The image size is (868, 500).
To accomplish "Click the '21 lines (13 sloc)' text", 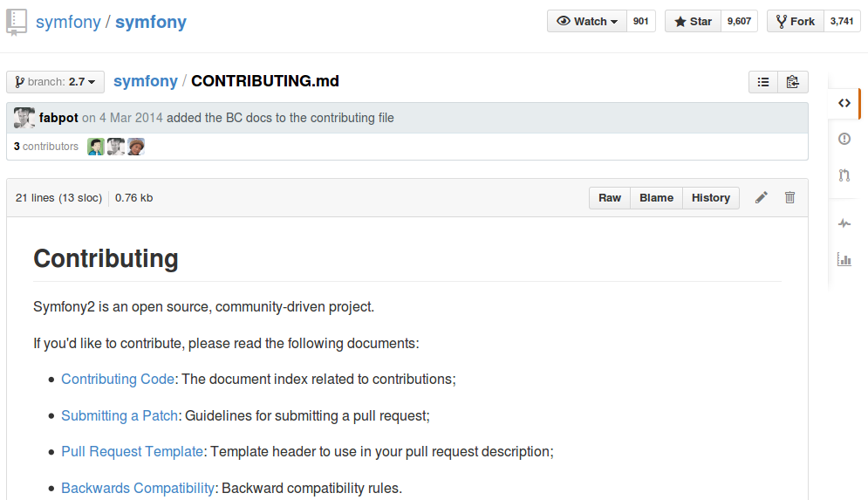I will (x=58, y=198).
